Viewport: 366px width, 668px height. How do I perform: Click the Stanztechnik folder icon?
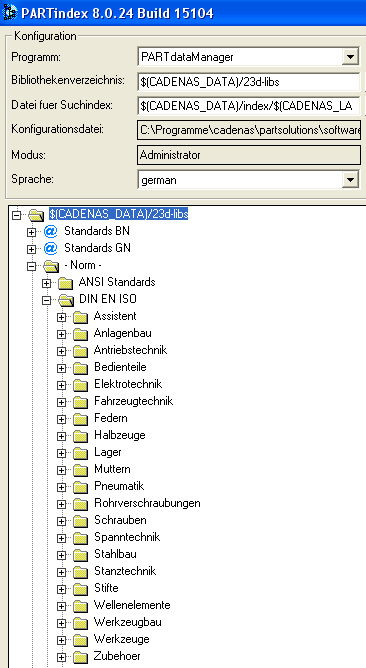pos(80,573)
